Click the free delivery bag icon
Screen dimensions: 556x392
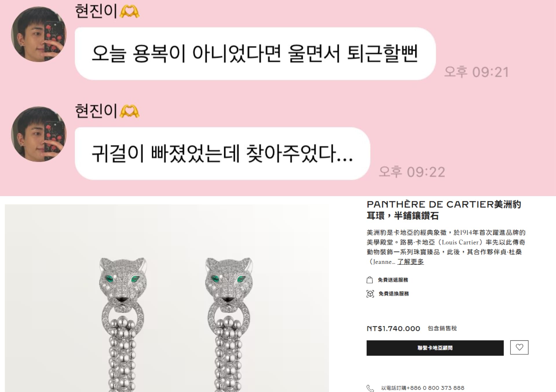pyautogui.click(x=370, y=280)
